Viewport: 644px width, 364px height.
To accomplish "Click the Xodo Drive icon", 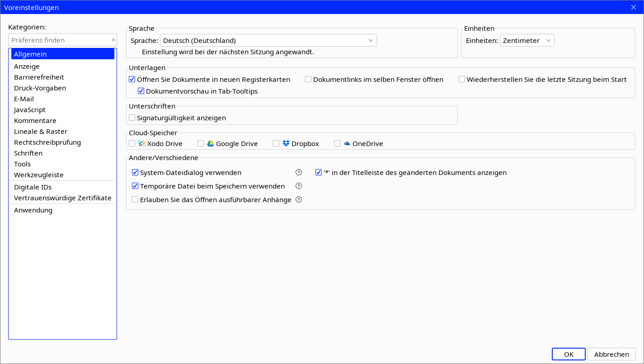I will pyautogui.click(x=141, y=143).
